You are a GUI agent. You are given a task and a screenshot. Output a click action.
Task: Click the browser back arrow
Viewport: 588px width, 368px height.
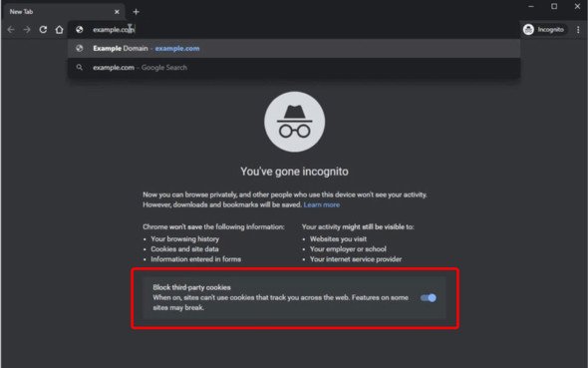[x=11, y=30]
